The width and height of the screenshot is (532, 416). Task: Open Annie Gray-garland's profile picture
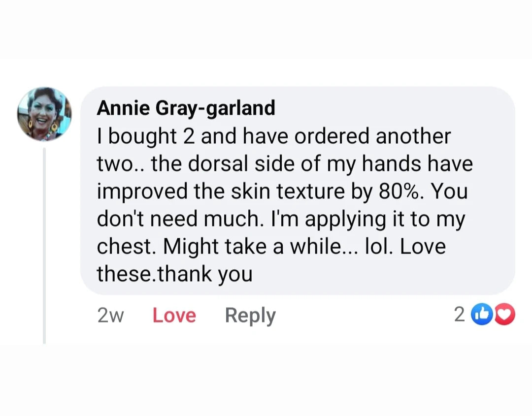[44, 114]
